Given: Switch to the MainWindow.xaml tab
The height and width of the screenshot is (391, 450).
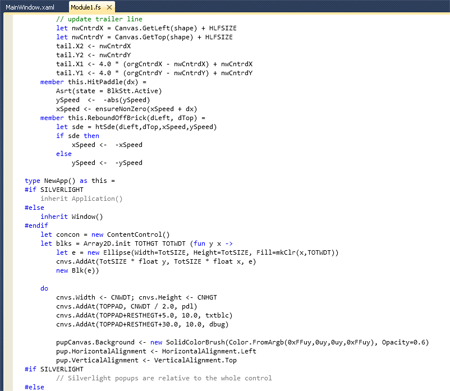Looking at the screenshot, I should tap(30, 7).
